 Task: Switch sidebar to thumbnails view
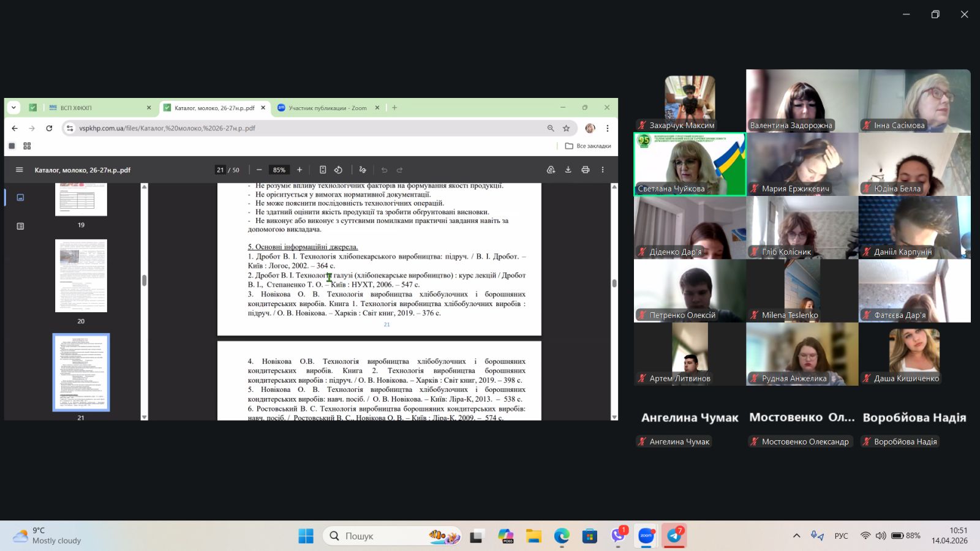coord(20,198)
